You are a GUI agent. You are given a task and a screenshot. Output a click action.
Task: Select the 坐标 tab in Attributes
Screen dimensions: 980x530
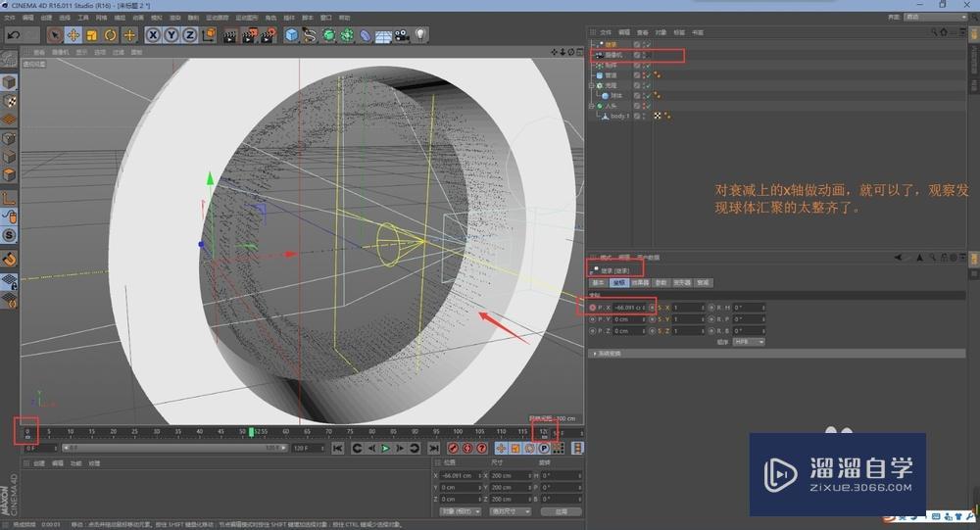[x=618, y=282]
